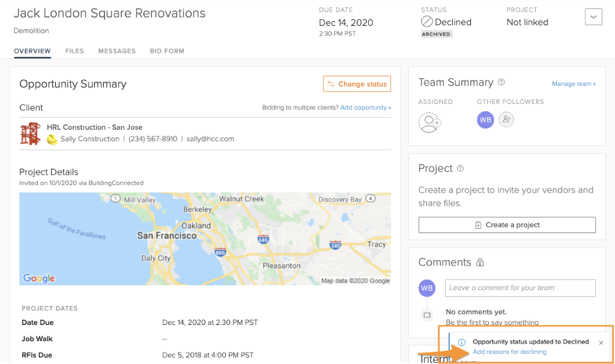Click the Project section help icon
Screen dimensions: 615x364
coord(461,168)
